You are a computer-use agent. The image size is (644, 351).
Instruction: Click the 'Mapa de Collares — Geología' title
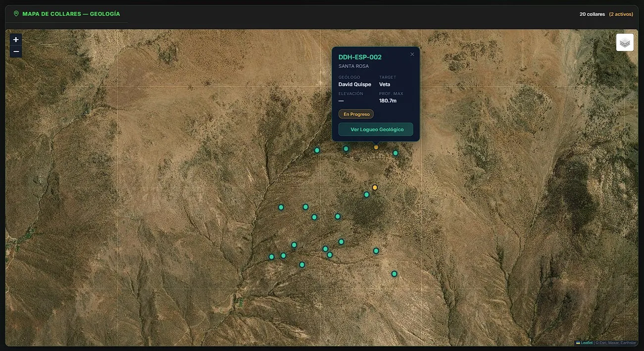(x=71, y=14)
